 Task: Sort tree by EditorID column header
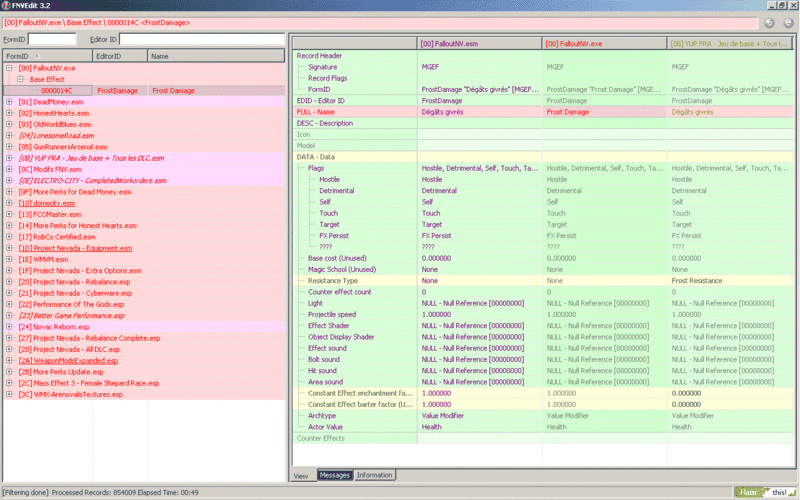coord(120,56)
